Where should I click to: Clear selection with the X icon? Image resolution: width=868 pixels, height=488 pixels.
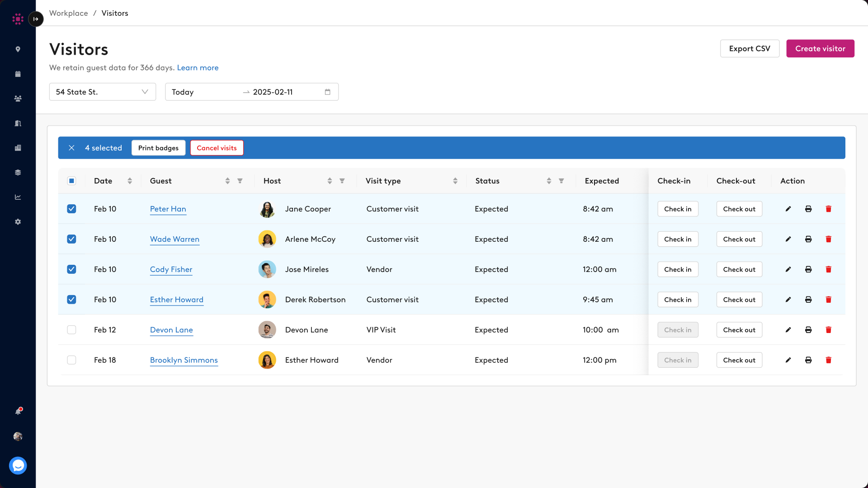tap(71, 148)
